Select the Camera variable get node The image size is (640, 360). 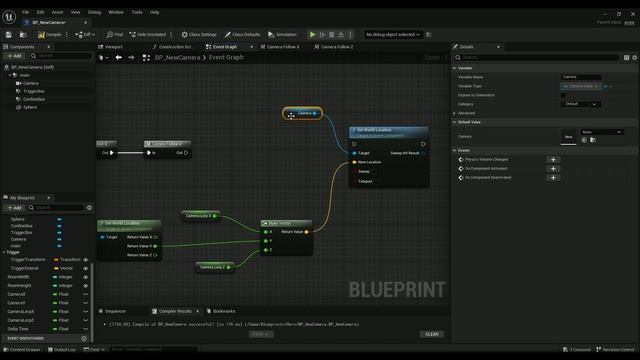pyautogui.click(x=302, y=113)
